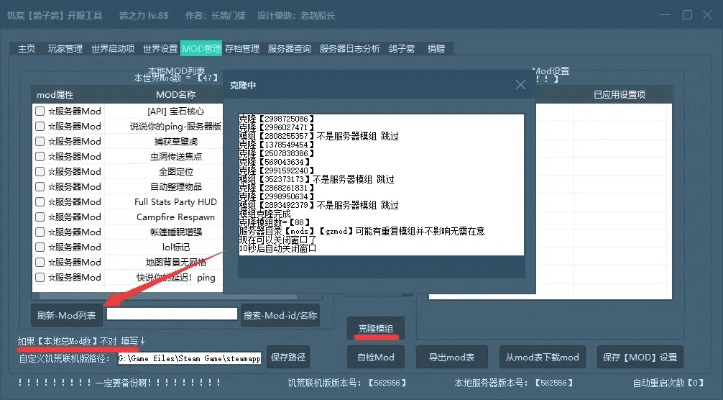This screenshot has height=400, width=723.
Task: Click the mod属性 column header
Action: [55, 95]
